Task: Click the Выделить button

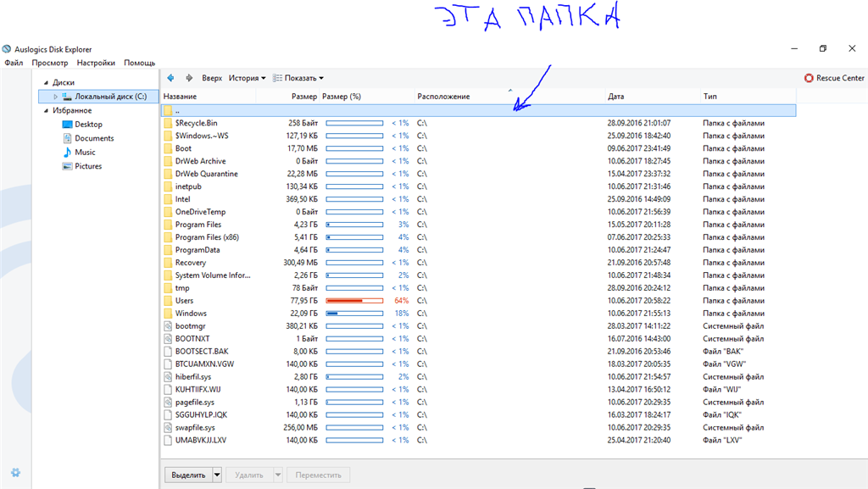Action: pyautogui.click(x=188, y=475)
